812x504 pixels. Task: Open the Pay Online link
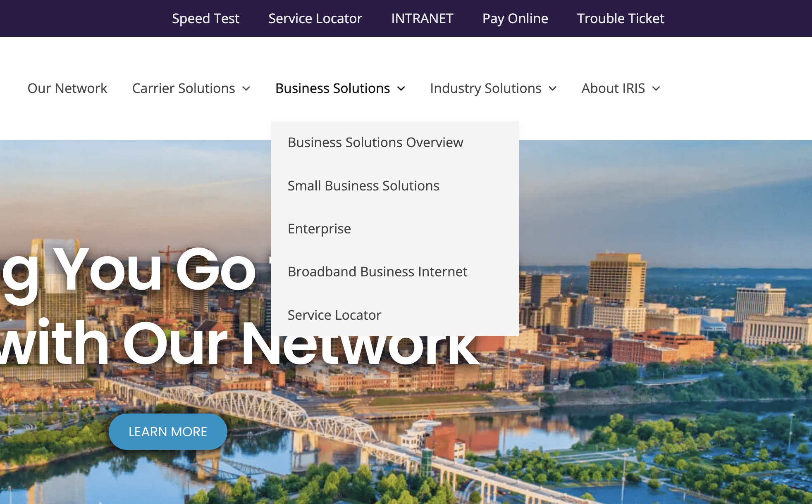point(515,19)
